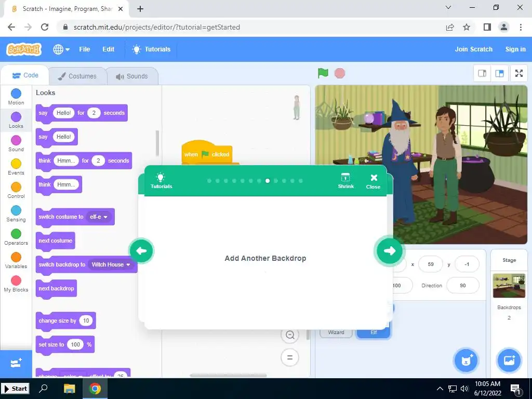Image resolution: width=532 pixels, height=399 pixels.
Task: Select the Events block category
Action: [x=16, y=167]
